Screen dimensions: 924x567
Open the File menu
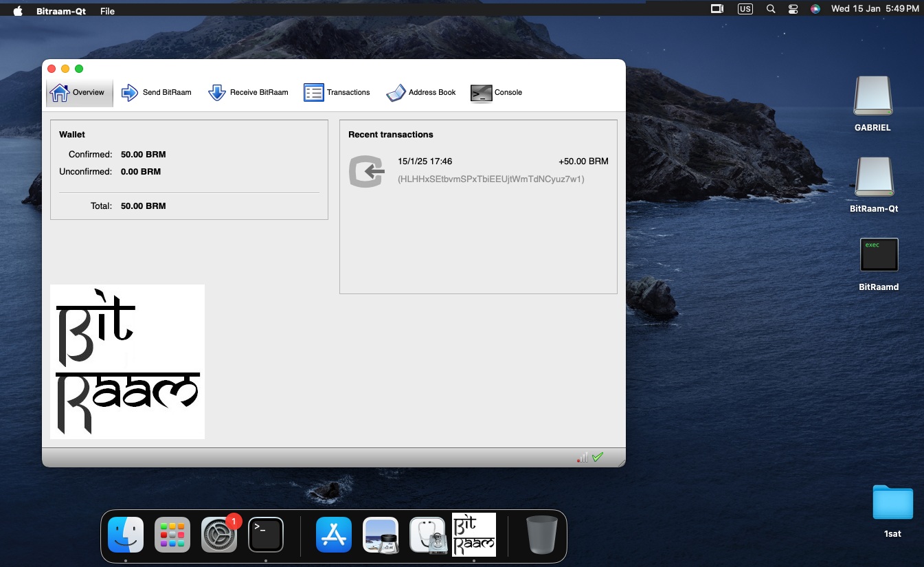click(107, 11)
